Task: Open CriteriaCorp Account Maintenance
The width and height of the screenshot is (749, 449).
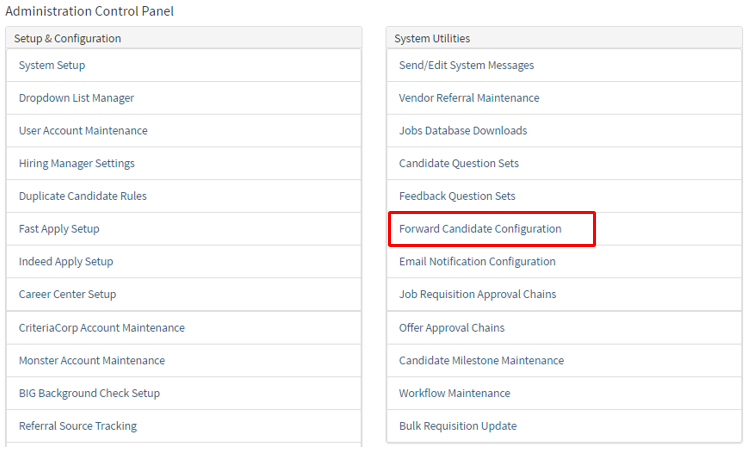Action: tap(101, 327)
